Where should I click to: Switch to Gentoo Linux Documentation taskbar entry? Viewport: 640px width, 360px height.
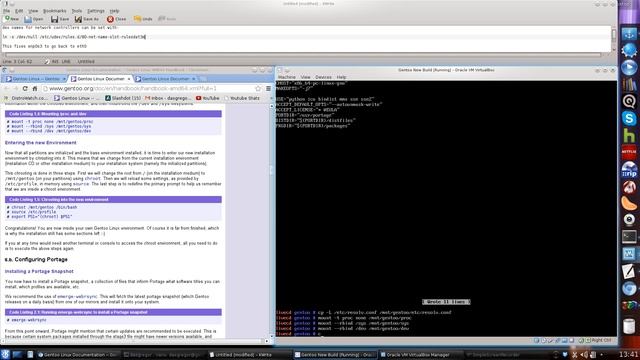(x=78, y=355)
